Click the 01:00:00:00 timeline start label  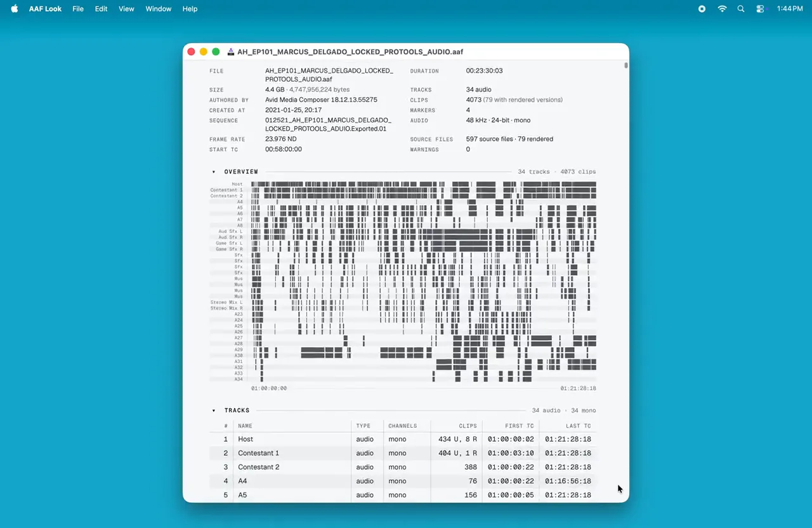269,388
